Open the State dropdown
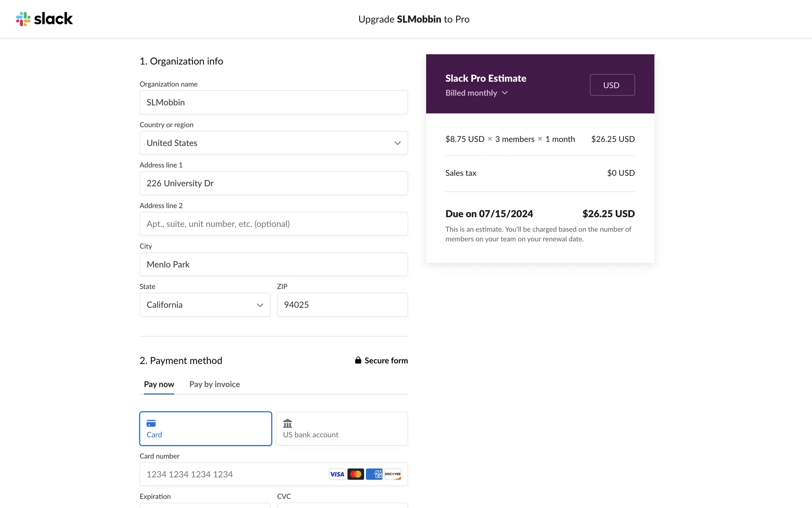Screen dimensions: 812x508 coord(205,305)
